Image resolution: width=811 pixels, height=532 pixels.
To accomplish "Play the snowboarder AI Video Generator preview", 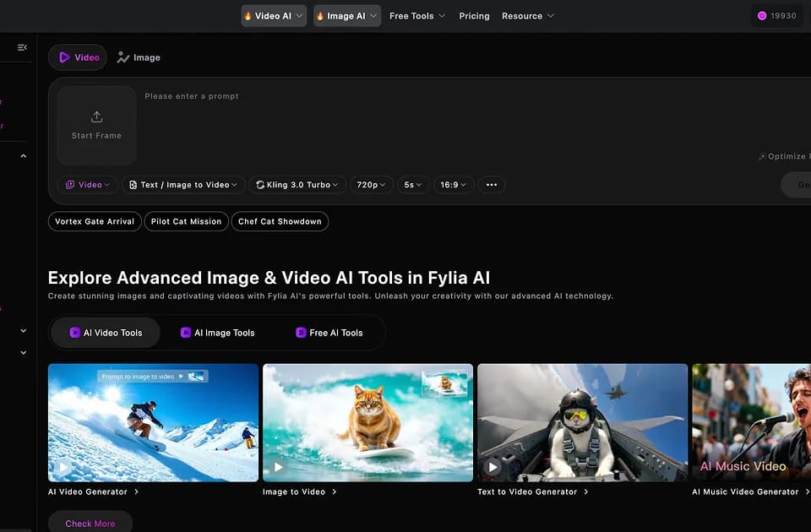I will [63, 467].
